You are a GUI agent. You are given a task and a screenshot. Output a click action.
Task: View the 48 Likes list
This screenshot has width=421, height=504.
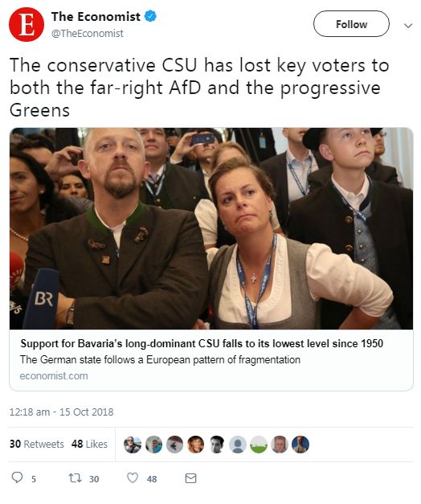pyautogui.click(x=89, y=444)
